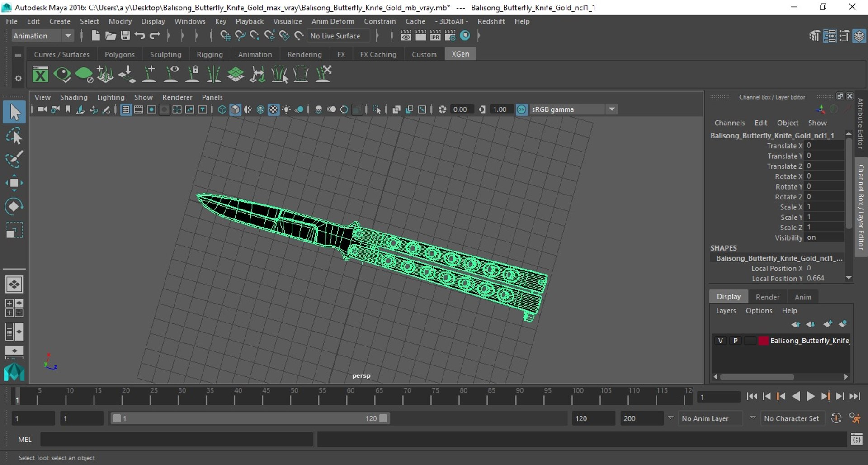868x465 pixels.
Task: Click the Save Scene icon
Action: (125, 36)
